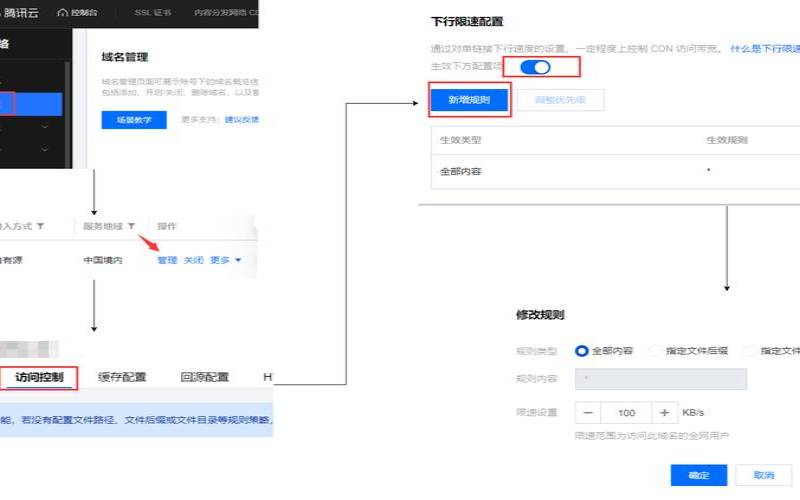Click the 控制台 home icon

tap(63, 12)
